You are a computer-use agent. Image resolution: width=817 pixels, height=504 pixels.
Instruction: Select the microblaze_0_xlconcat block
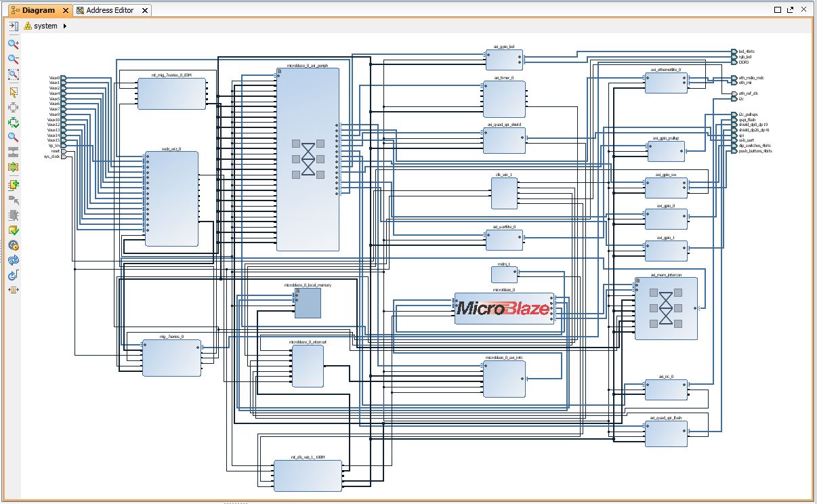(x=308, y=366)
